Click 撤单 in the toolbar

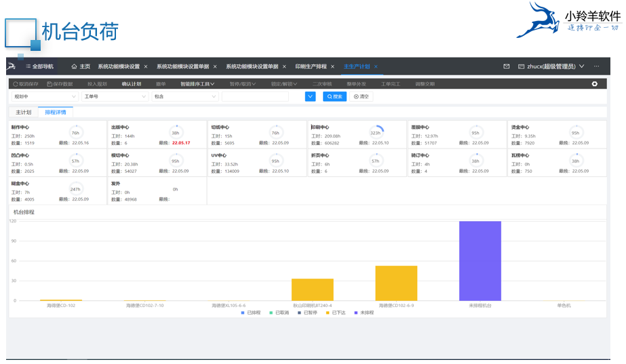coord(161,84)
